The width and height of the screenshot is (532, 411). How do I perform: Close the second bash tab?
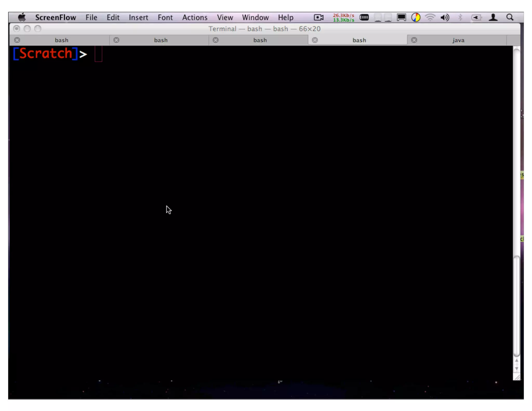(x=116, y=40)
